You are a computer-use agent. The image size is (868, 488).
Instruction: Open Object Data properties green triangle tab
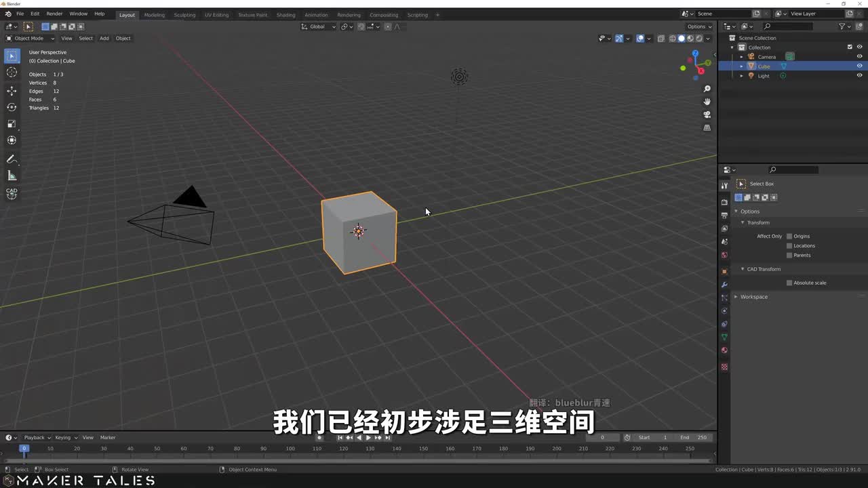[724, 337]
